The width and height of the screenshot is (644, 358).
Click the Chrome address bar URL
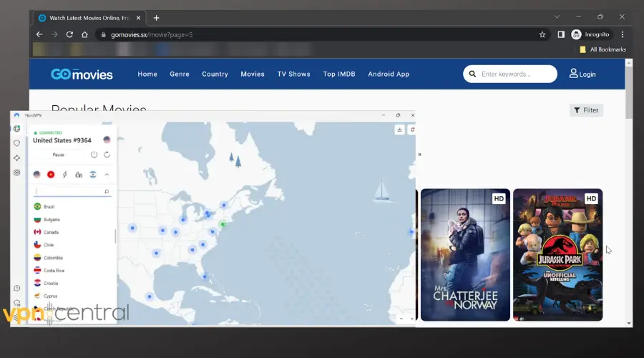coord(152,34)
